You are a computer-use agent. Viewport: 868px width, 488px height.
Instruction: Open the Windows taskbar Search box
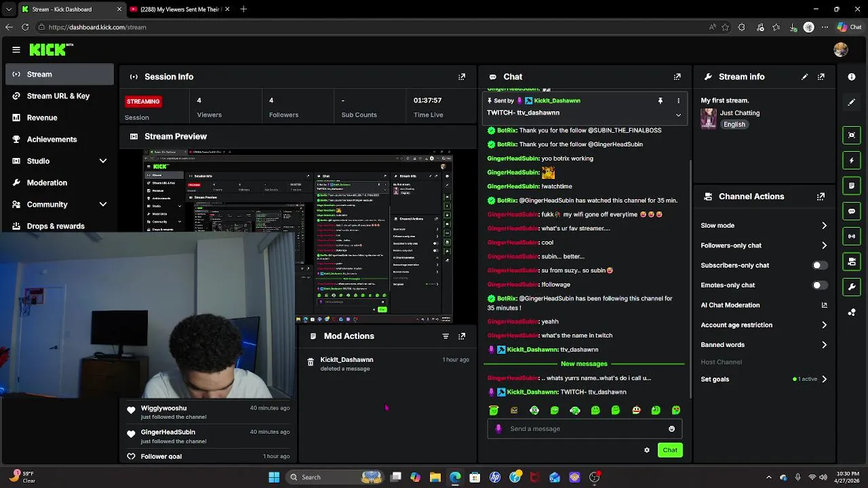[336, 477]
